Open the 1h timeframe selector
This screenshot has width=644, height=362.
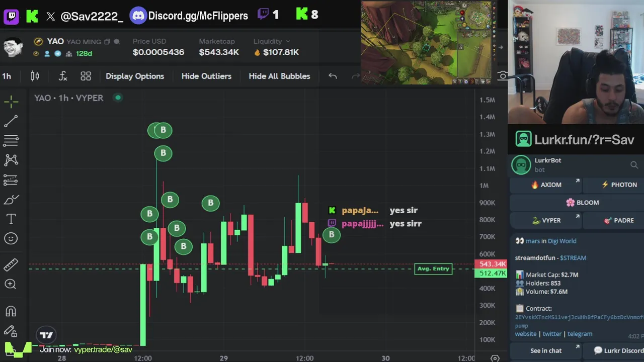pos(7,76)
